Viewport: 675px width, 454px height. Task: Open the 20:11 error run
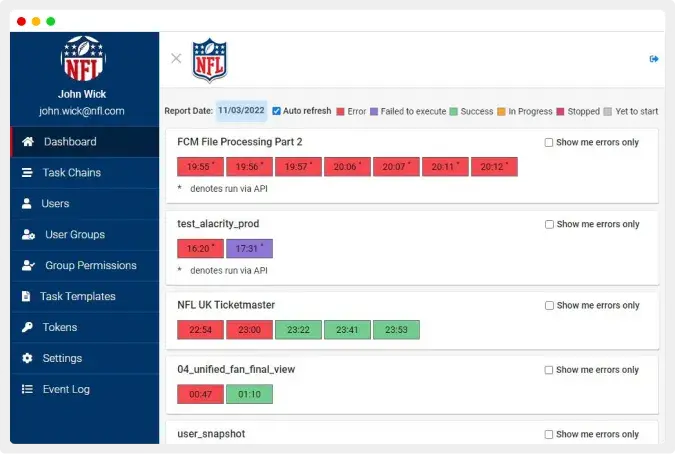(446, 167)
